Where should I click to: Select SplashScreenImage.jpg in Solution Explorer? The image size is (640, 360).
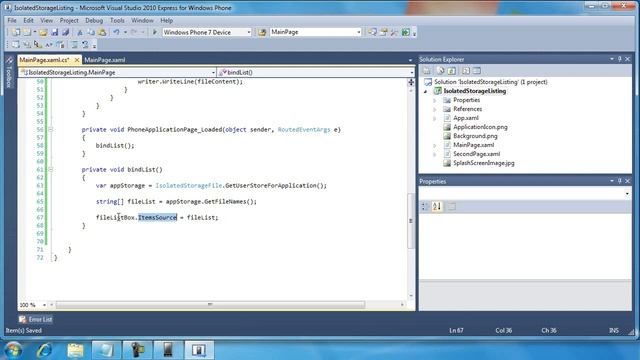point(484,163)
